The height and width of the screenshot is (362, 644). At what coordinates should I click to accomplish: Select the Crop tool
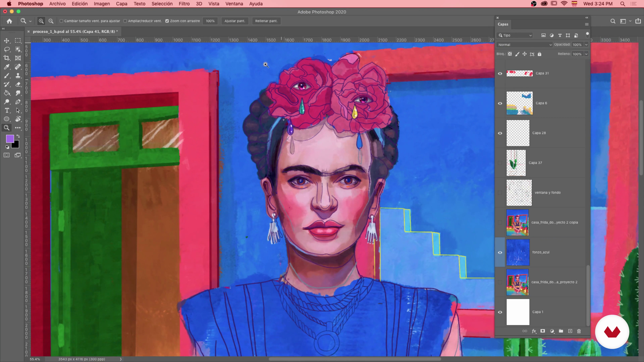tap(7, 58)
